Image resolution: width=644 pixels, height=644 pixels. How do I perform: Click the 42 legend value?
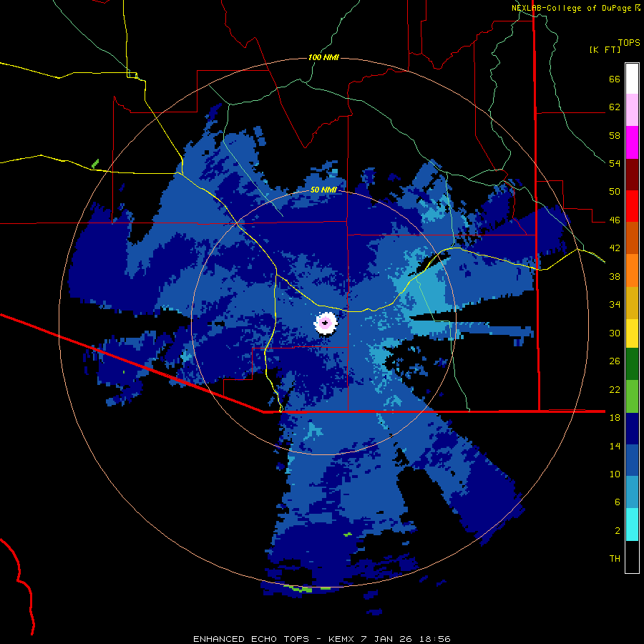click(615, 248)
